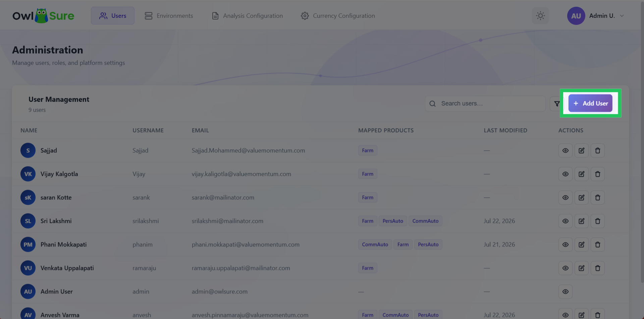Image resolution: width=644 pixels, height=319 pixels.
Task: Click the AU profile avatar in header
Action: [x=576, y=16]
